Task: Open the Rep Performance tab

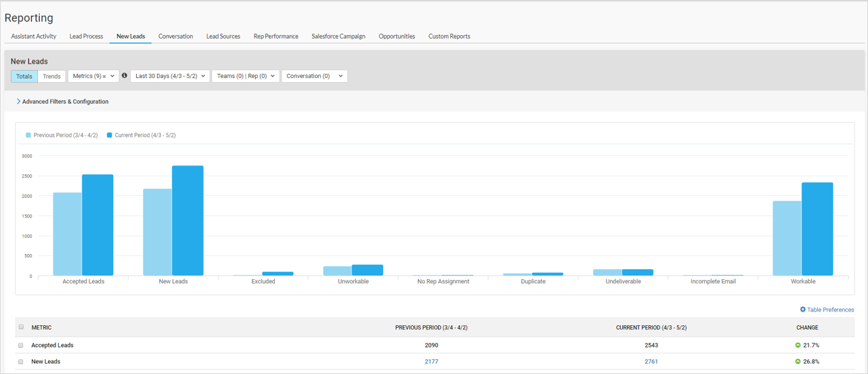Action: pyautogui.click(x=276, y=36)
